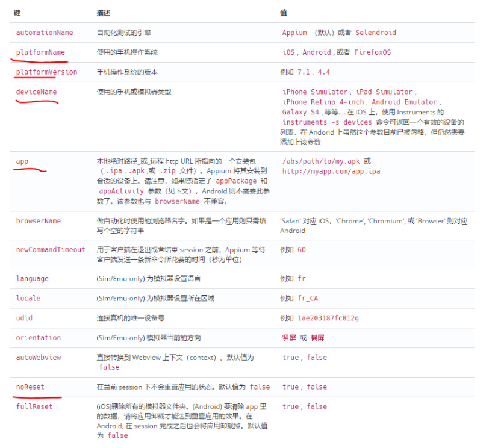
Task: Click the 值 column header
Action: coord(284,13)
